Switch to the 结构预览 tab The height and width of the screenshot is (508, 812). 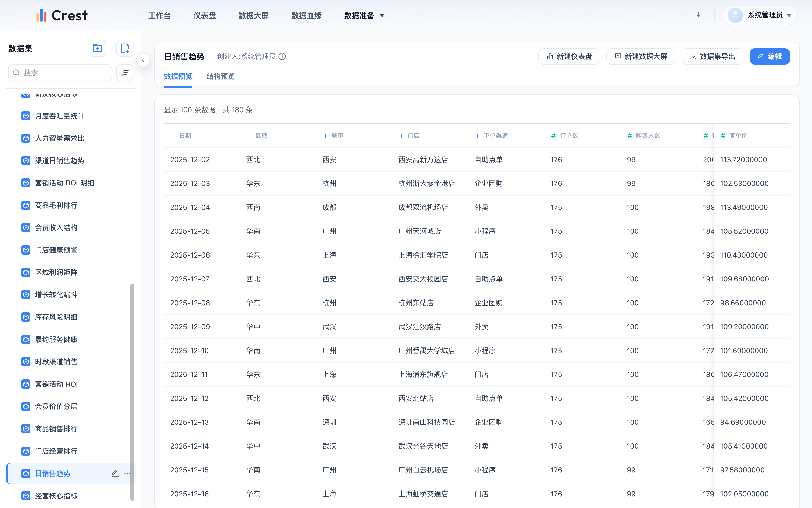pyautogui.click(x=221, y=76)
